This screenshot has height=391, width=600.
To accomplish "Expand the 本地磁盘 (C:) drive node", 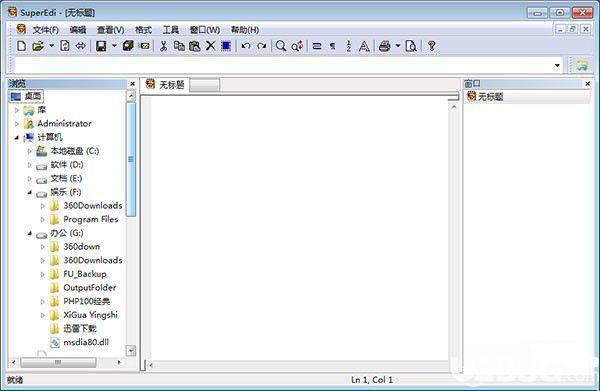I will [29, 151].
